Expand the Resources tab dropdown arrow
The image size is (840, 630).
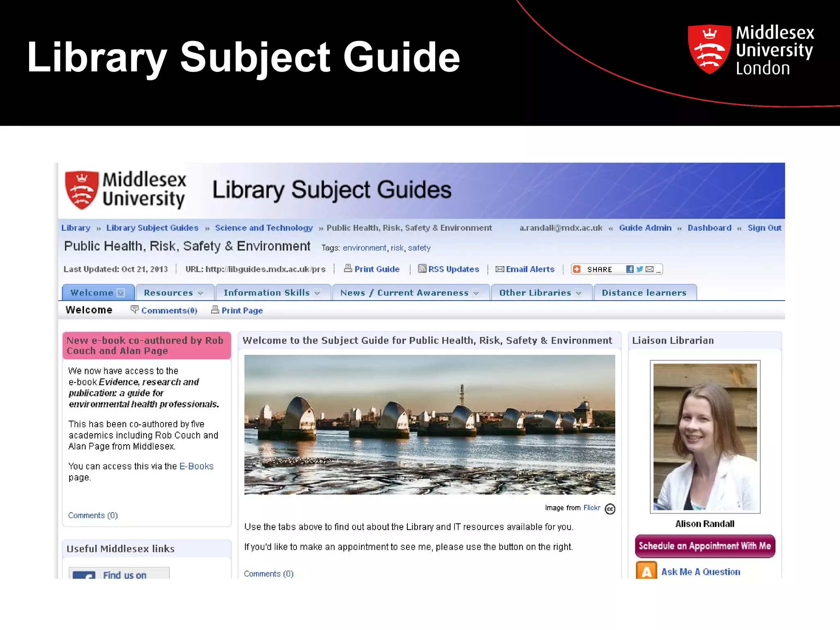coord(200,293)
